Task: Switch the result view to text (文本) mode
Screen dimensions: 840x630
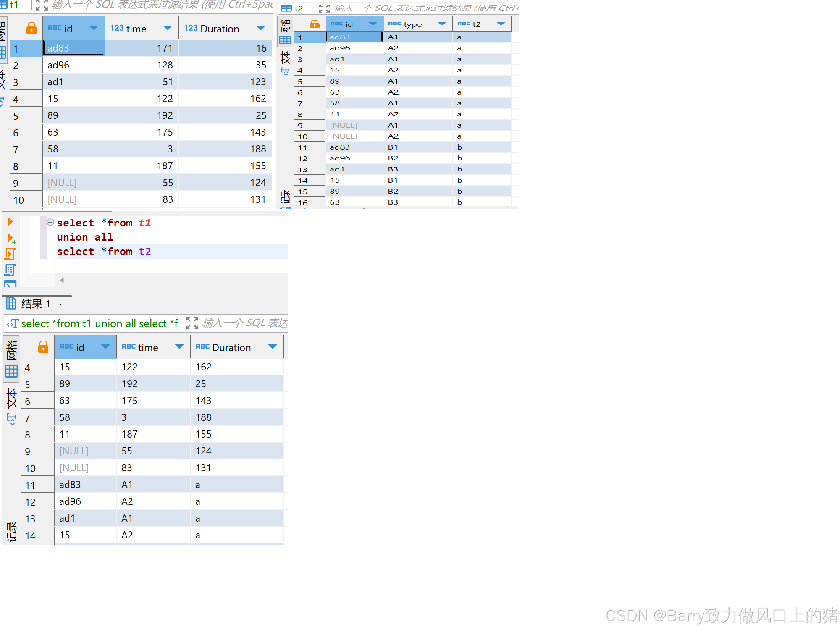Action: (11, 405)
